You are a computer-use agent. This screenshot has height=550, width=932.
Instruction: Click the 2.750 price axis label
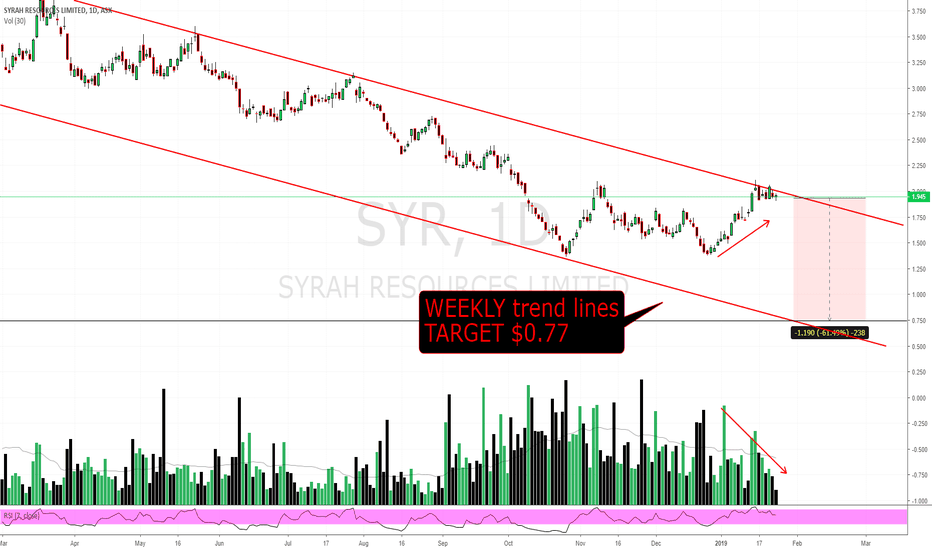pos(918,114)
